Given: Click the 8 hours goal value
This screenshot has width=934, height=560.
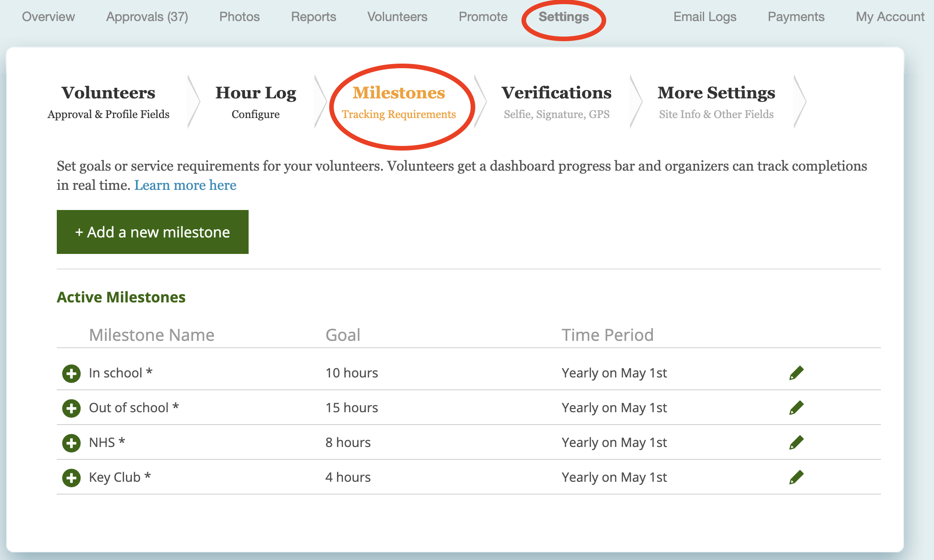Looking at the screenshot, I should (348, 442).
